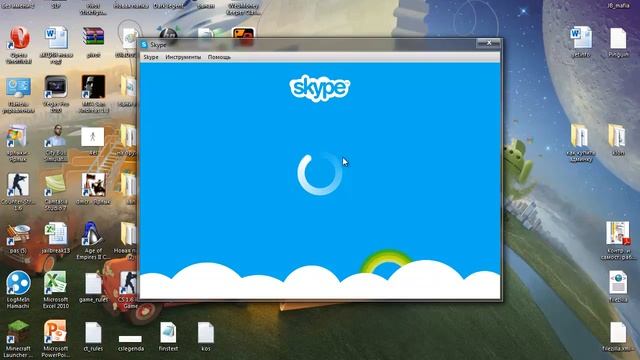Click the Skype logo

pos(320,88)
